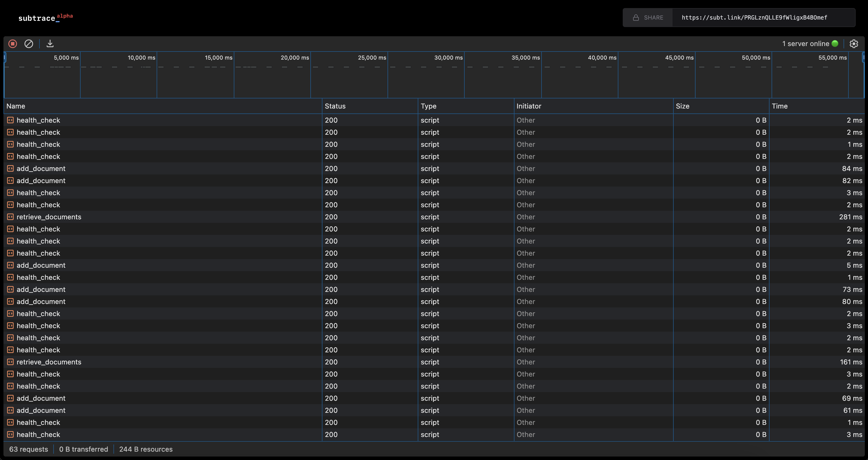Click the script icon of the 281 ms retrieve_documents row
The width and height of the screenshot is (868, 460).
pos(10,217)
